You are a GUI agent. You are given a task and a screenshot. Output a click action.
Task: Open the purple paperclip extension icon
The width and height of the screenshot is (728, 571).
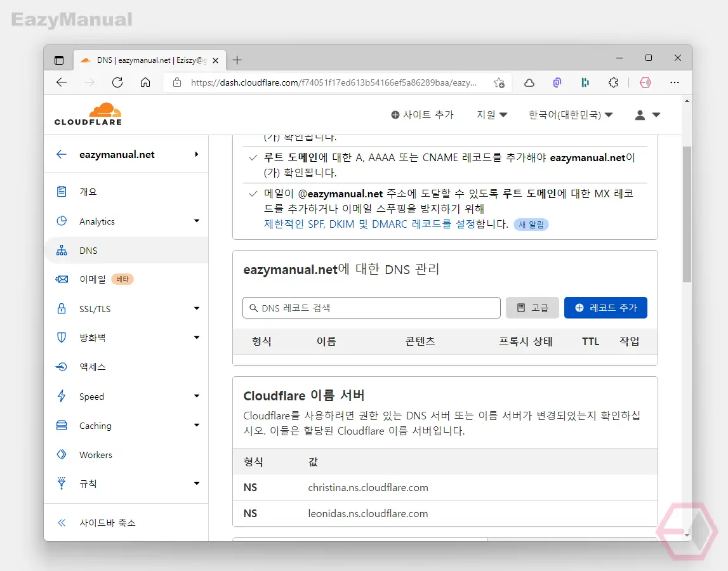coord(557,82)
